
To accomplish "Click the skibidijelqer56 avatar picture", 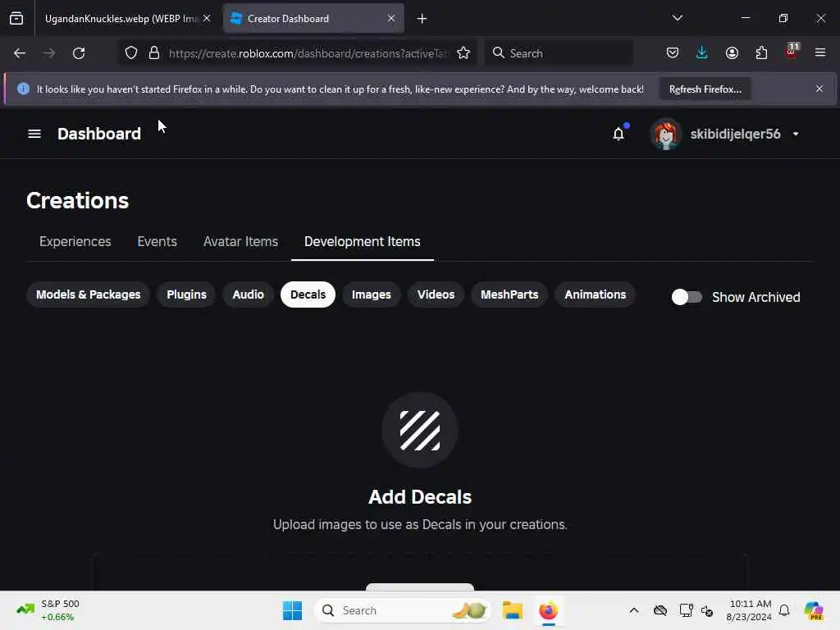I will pyautogui.click(x=665, y=134).
